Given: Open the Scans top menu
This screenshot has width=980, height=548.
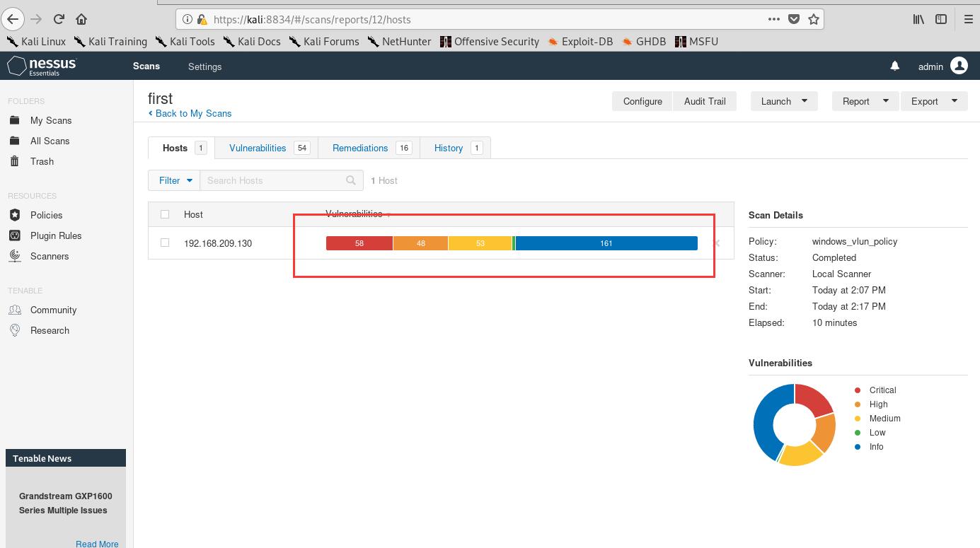Looking at the screenshot, I should (x=146, y=66).
